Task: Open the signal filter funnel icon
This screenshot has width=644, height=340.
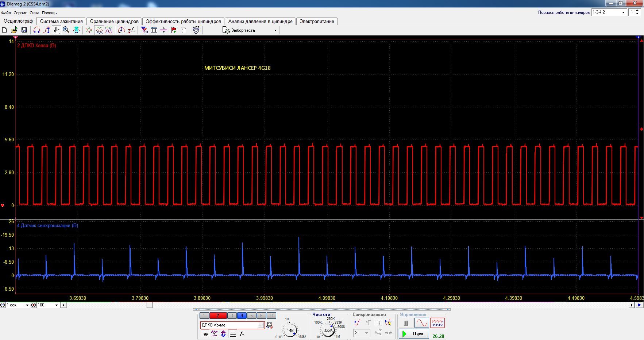Action: [x=144, y=30]
